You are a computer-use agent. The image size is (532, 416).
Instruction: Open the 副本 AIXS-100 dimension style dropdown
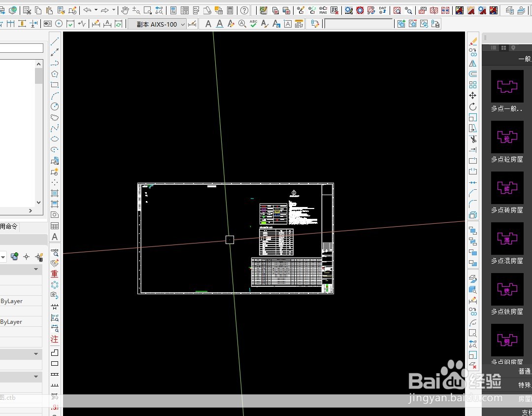pyautogui.click(x=157, y=24)
